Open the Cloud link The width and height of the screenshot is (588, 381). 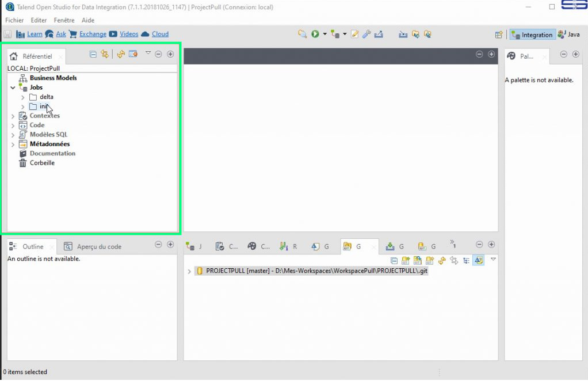click(160, 34)
